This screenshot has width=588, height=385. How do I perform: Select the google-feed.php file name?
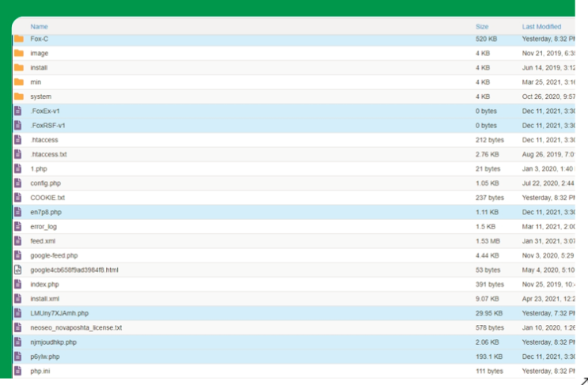[x=54, y=255]
